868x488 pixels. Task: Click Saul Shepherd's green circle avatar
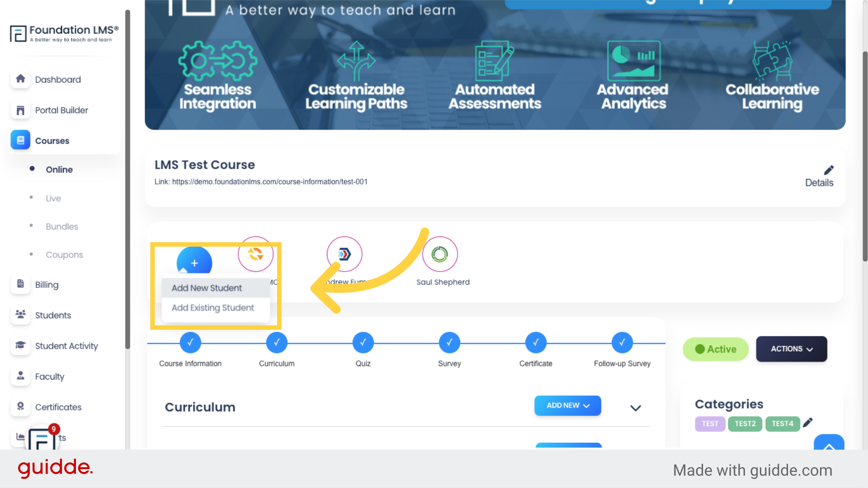point(440,254)
